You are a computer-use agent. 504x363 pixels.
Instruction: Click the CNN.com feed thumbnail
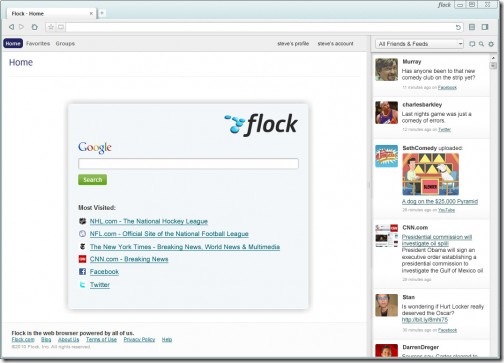pyautogui.click(x=386, y=236)
